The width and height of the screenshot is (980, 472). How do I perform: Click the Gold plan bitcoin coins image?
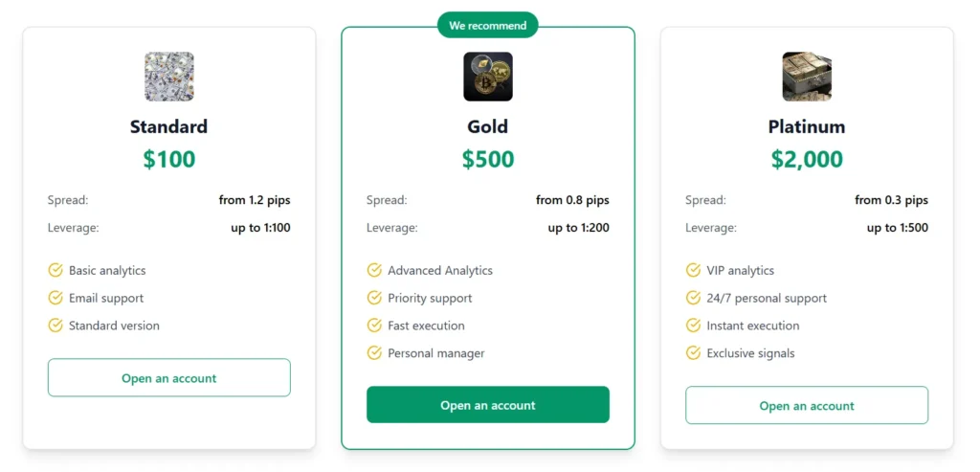(488, 77)
